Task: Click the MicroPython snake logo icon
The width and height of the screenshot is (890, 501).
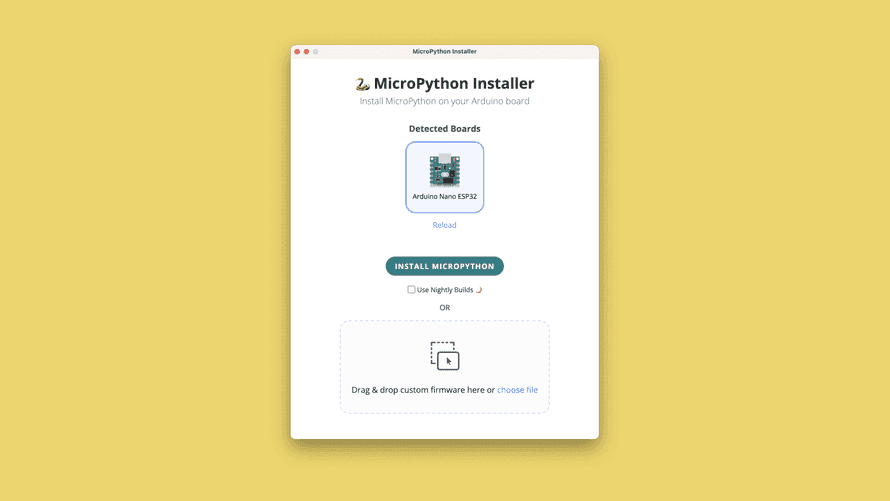Action: click(x=362, y=84)
